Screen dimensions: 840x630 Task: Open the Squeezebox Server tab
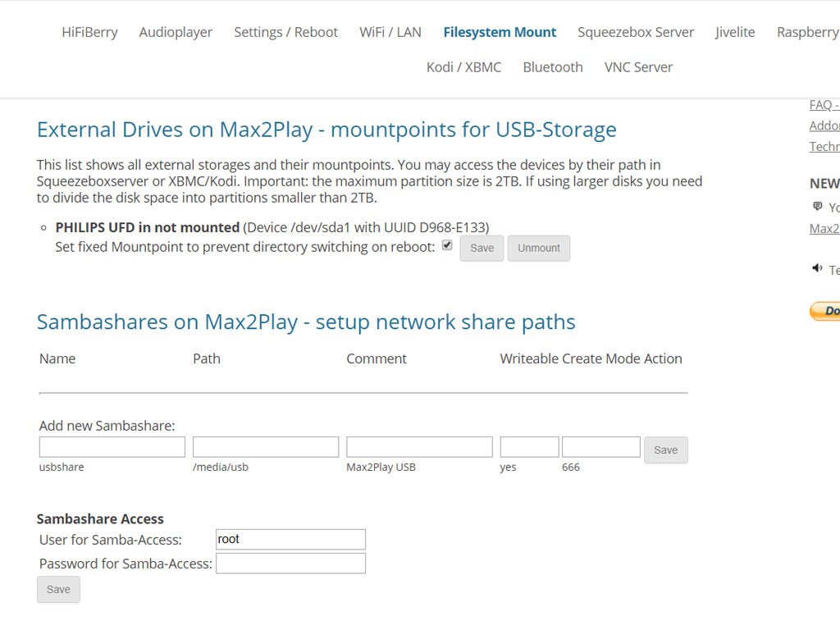pos(636,32)
